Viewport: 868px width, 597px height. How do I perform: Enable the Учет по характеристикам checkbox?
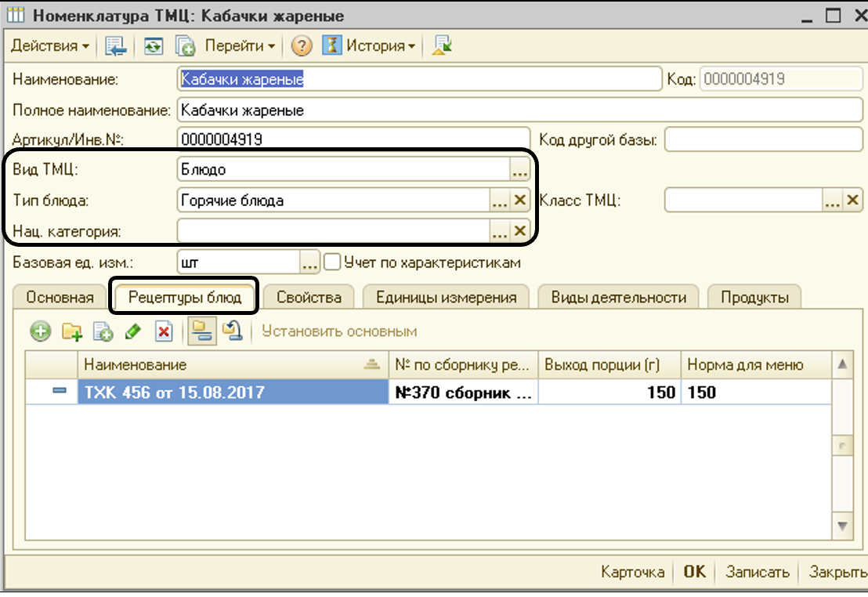332,263
